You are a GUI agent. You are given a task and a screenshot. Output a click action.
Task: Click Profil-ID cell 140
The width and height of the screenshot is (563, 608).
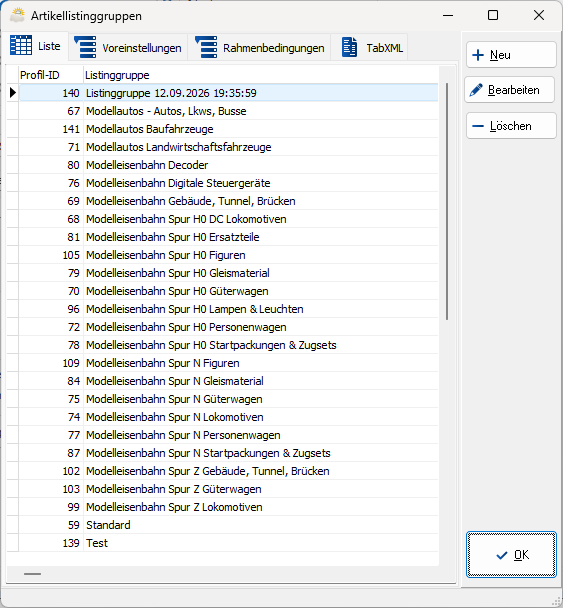point(51,93)
